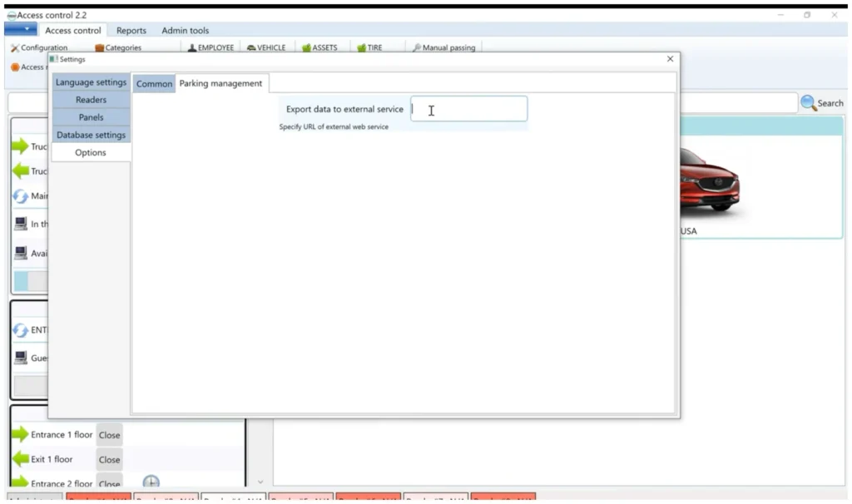852x504 pixels.
Task: Click the Close button for Exit 1 floor
Action: 109,459
